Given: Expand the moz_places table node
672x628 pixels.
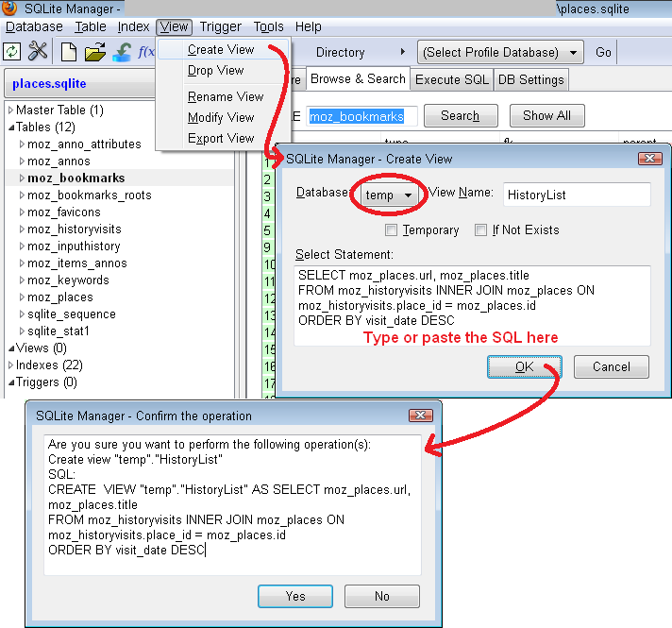Looking at the screenshot, I should click(x=22, y=297).
